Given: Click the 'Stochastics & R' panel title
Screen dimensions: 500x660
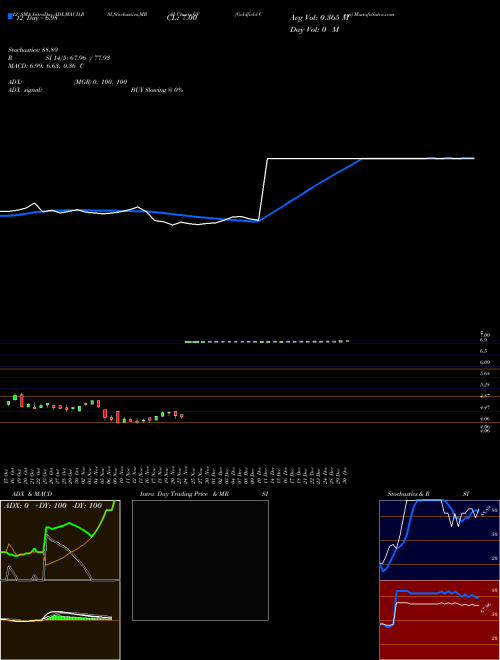Looking at the screenshot, I should pyautogui.click(x=409, y=494).
